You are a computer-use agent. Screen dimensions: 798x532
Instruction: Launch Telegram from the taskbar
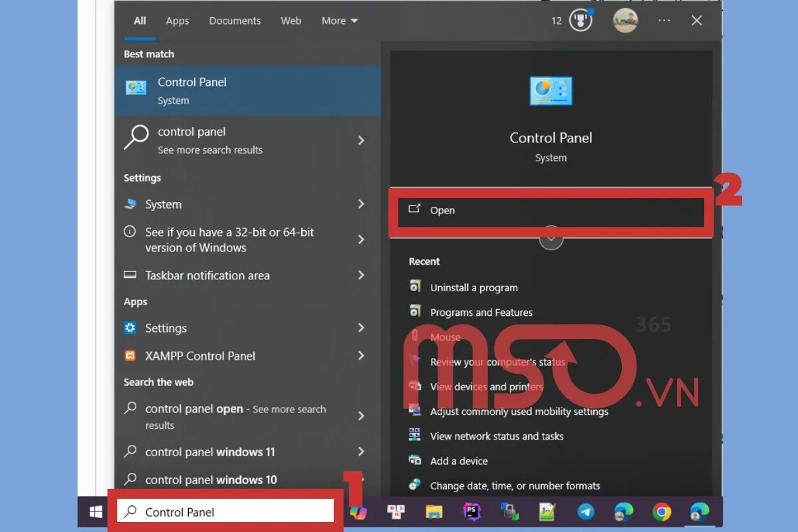(x=586, y=511)
